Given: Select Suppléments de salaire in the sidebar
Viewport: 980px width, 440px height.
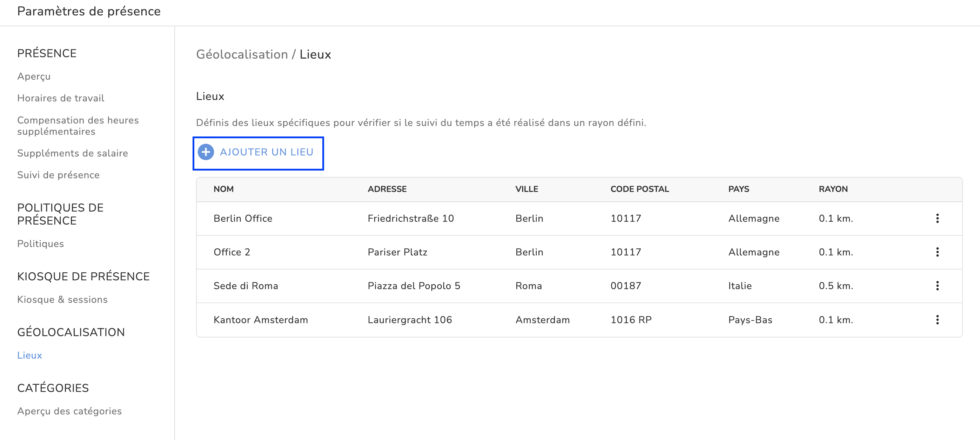Looking at the screenshot, I should click(x=72, y=153).
